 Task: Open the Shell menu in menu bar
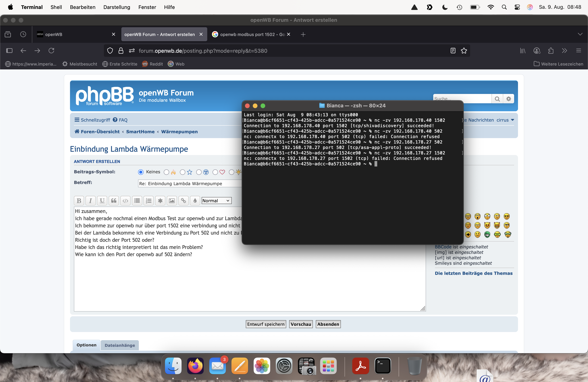coord(56,7)
